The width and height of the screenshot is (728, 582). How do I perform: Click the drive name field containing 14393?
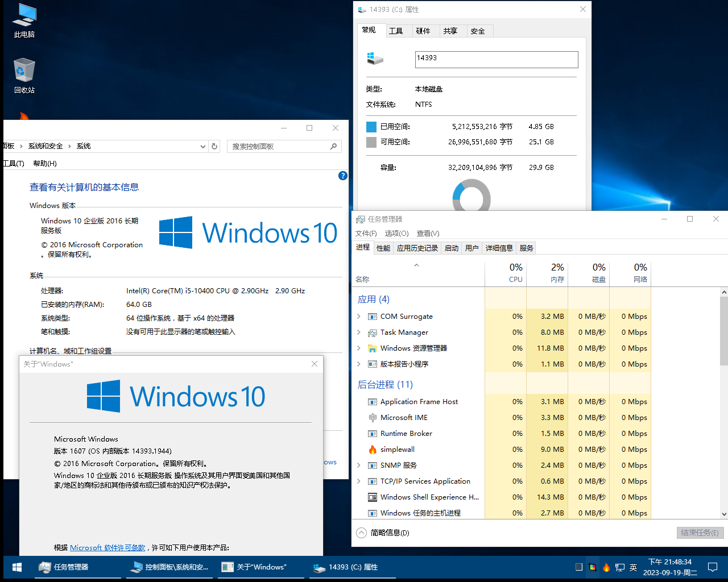(497, 60)
